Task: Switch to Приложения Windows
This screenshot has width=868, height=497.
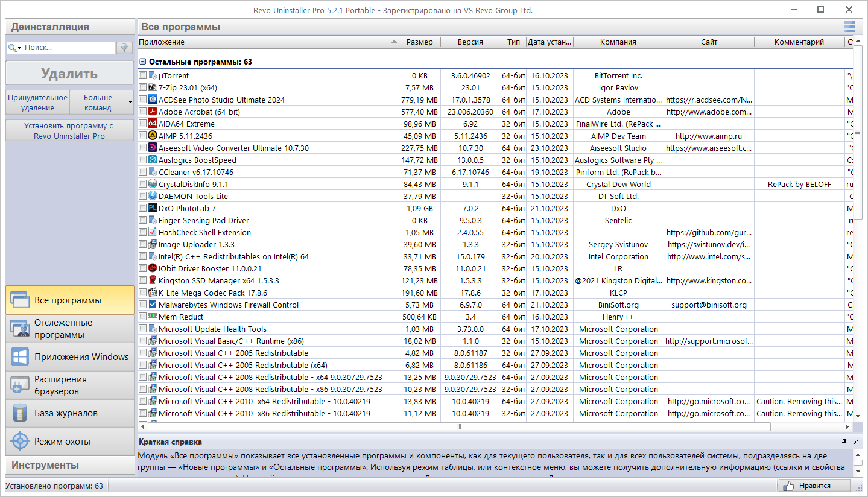Action: (70, 357)
